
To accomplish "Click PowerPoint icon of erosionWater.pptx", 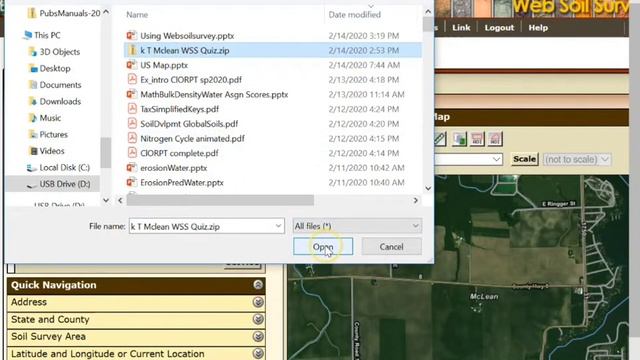I will (x=131, y=167).
